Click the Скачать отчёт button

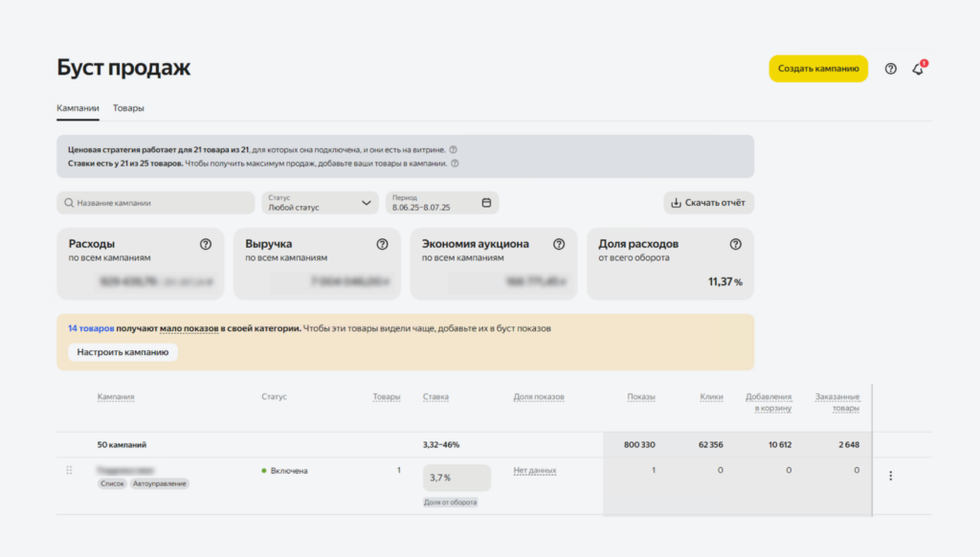pyautogui.click(x=708, y=203)
